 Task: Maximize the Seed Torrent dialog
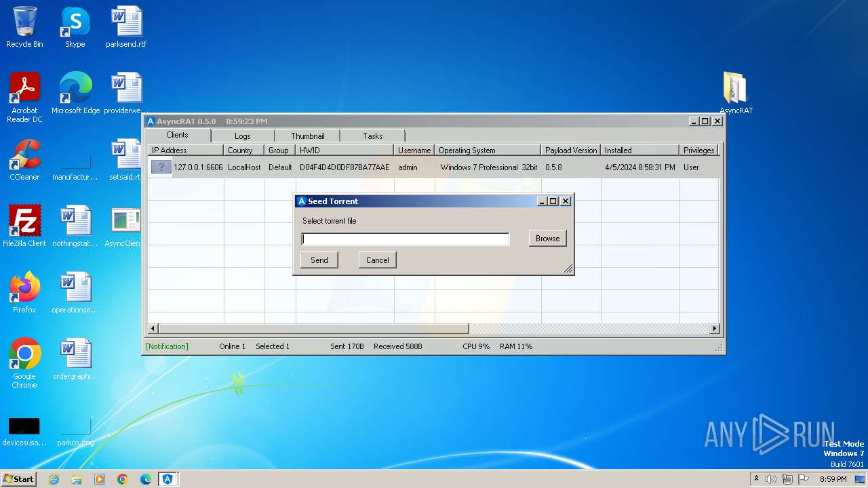pyautogui.click(x=553, y=201)
